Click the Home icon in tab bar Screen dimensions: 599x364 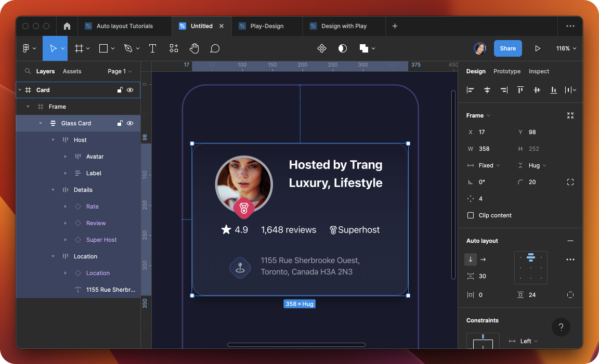point(67,26)
